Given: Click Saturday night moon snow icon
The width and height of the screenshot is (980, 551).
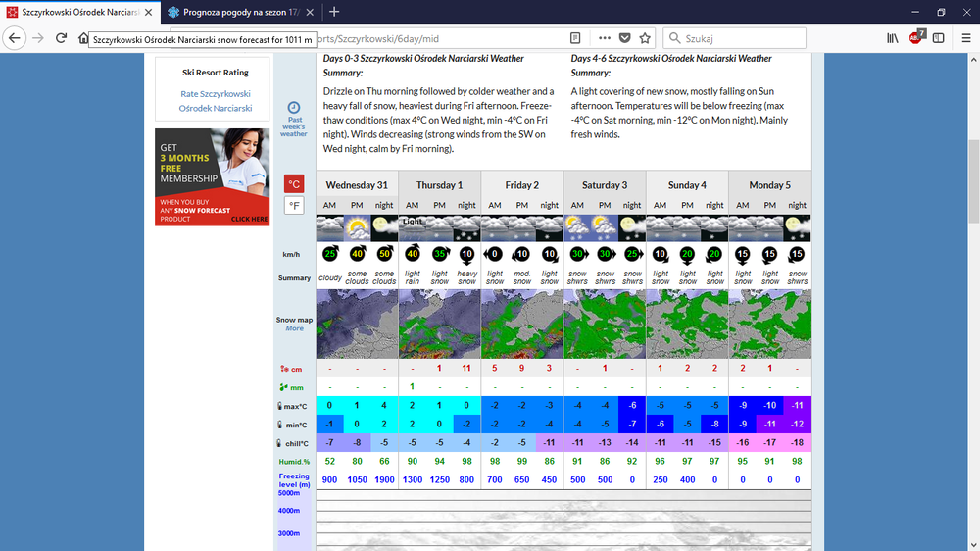Looking at the screenshot, I should (x=632, y=228).
